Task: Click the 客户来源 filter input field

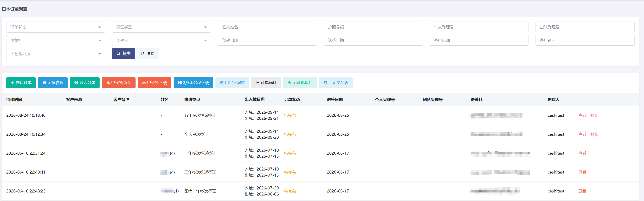Action: click(479, 40)
